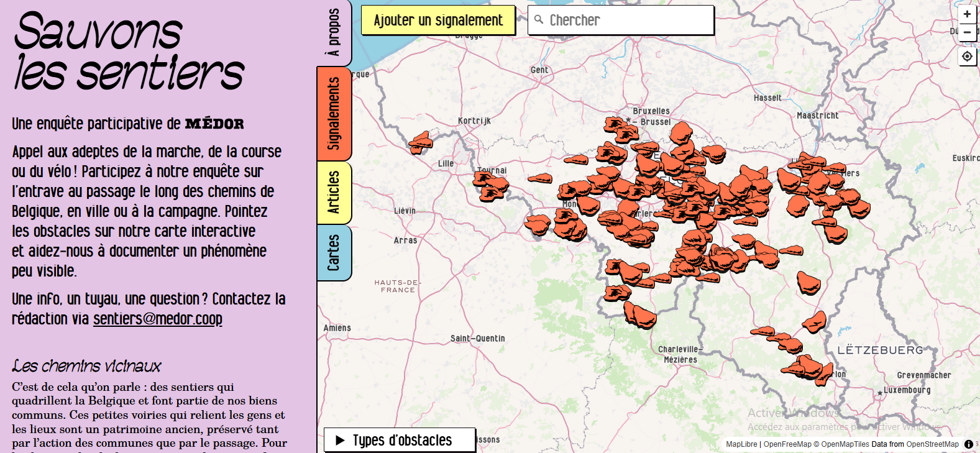The height and width of the screenshot is (453, 980).
Task: Open the Articles tab
Action: point(334,193)
